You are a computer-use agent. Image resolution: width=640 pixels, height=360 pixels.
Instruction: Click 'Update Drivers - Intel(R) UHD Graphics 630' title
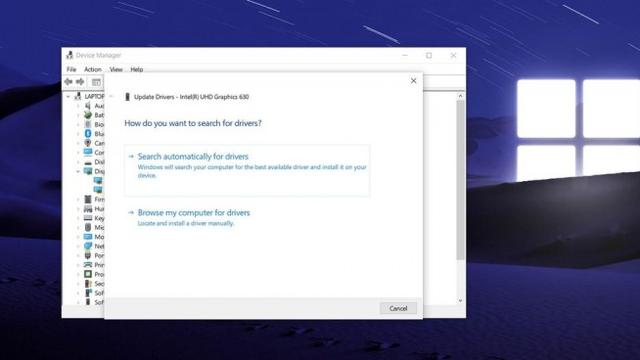(x=191, y=97)
